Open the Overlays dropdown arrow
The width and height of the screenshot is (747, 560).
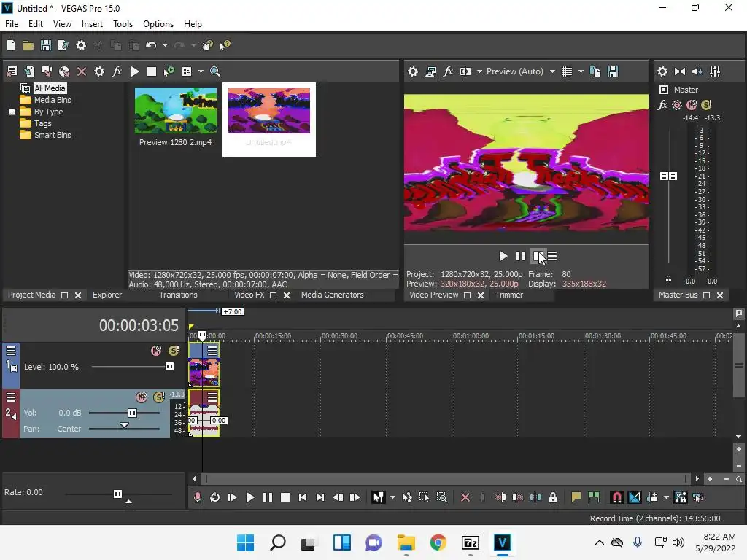[x=581, y=71]
